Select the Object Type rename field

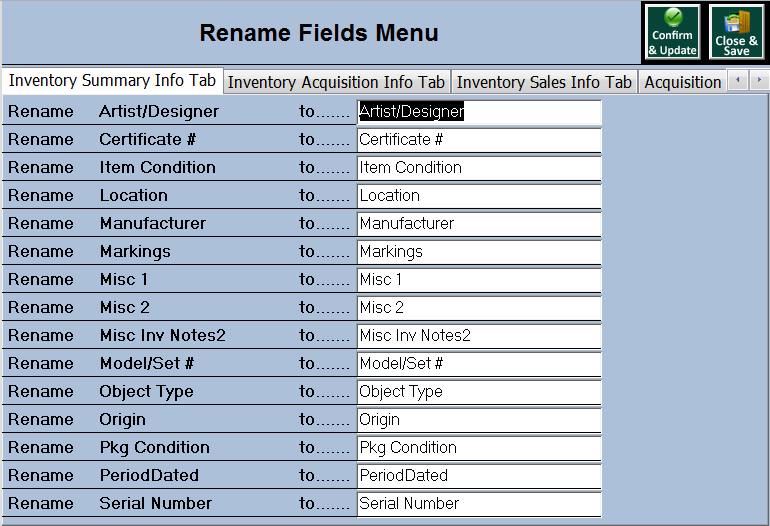tap(479, 392)
